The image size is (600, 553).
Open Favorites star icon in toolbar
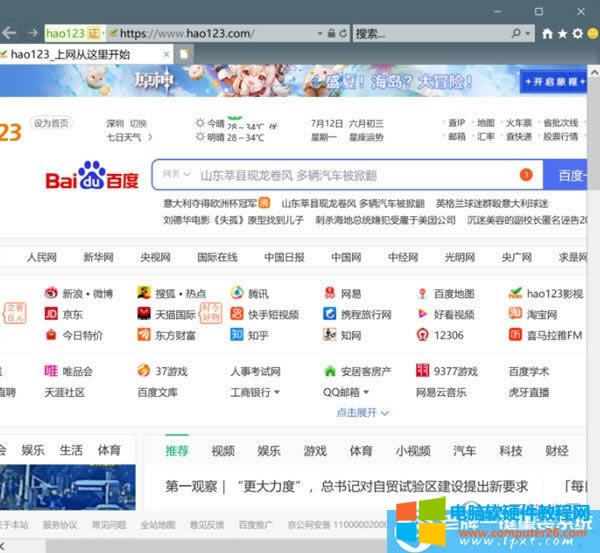[561, 33]
